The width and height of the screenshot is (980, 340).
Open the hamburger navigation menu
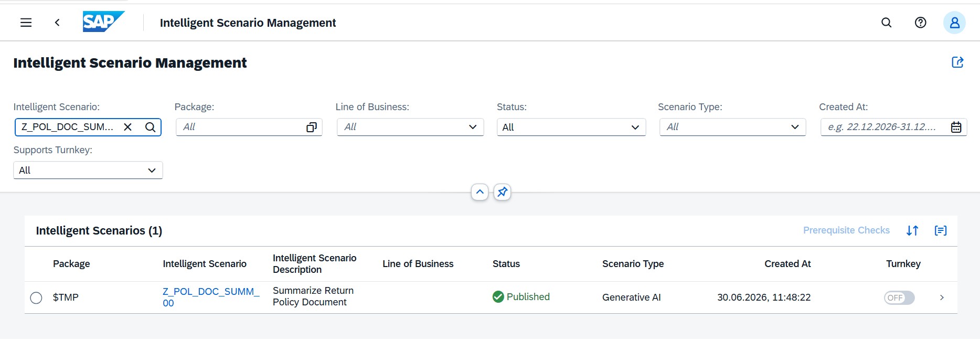pyautogui.click(x=26, y=23)
